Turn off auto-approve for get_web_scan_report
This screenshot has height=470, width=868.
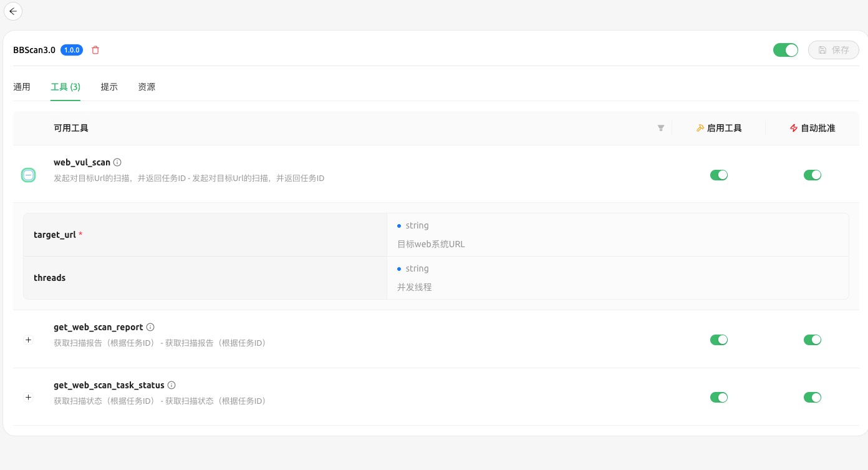click(813, 340)
